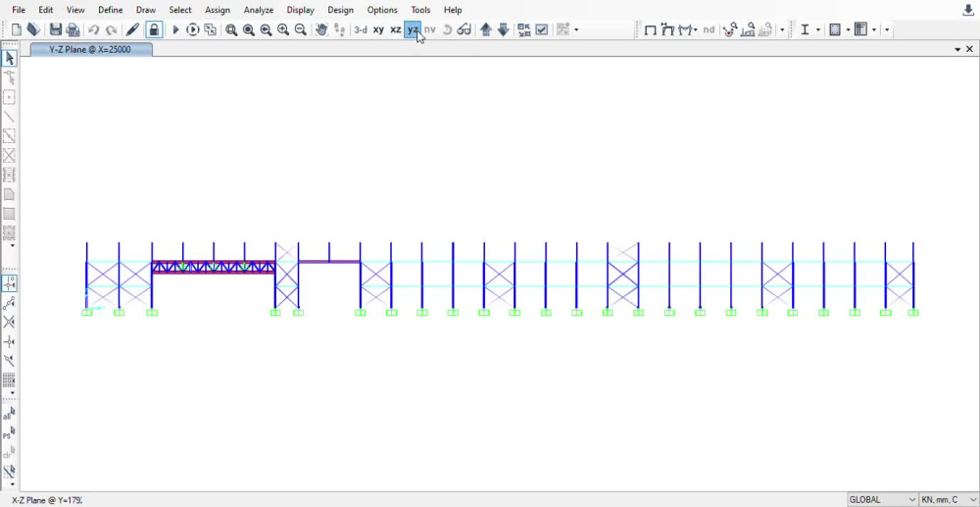Move up in list with up arrow
Screen dimensions: 980x507
[x=486, y=29]
